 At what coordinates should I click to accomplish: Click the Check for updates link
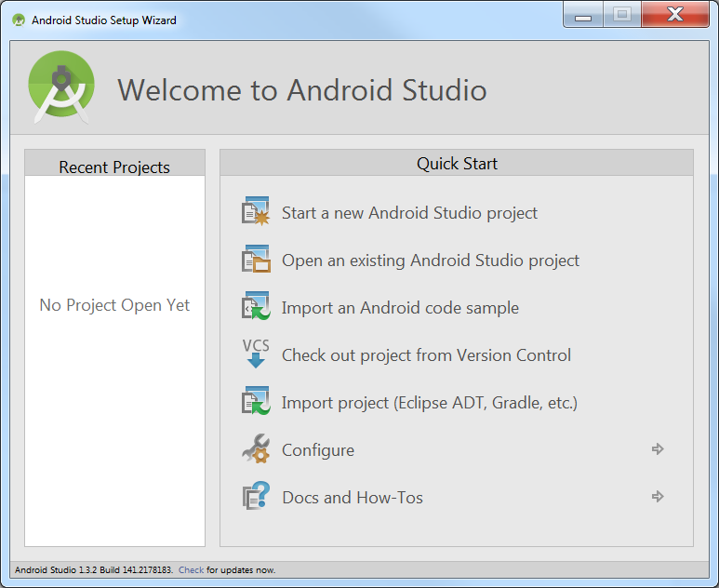192,570
